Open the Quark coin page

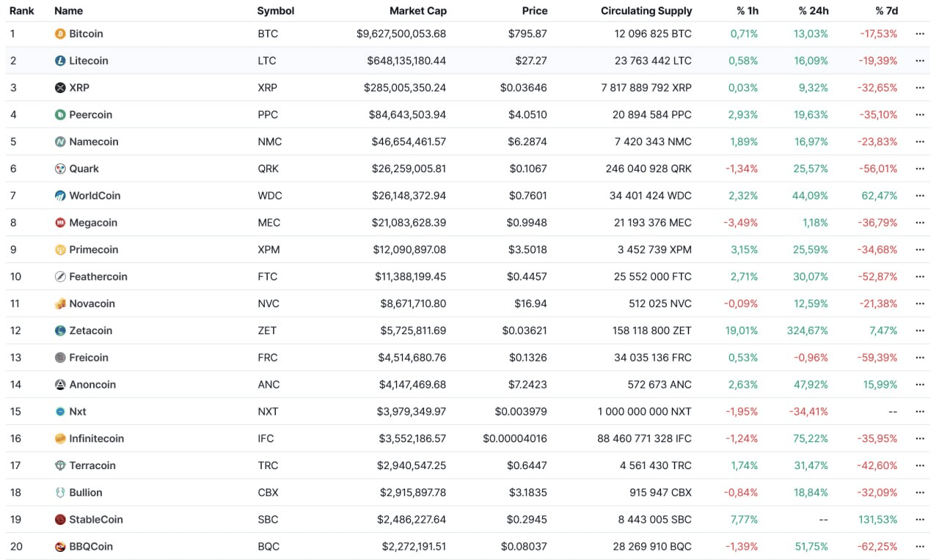83,169
